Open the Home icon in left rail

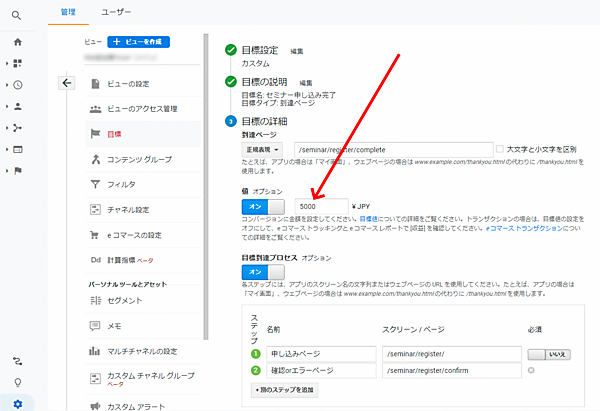tap(17, 42)
